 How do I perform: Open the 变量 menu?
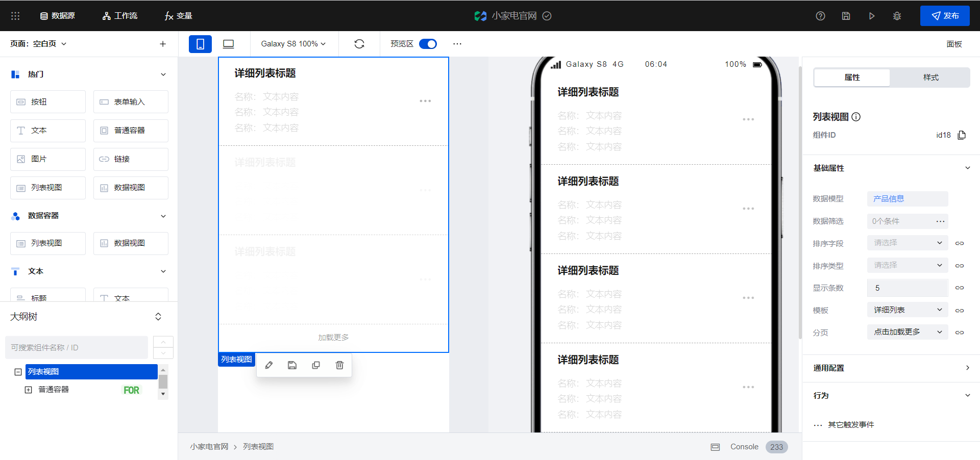pos(178,16)
